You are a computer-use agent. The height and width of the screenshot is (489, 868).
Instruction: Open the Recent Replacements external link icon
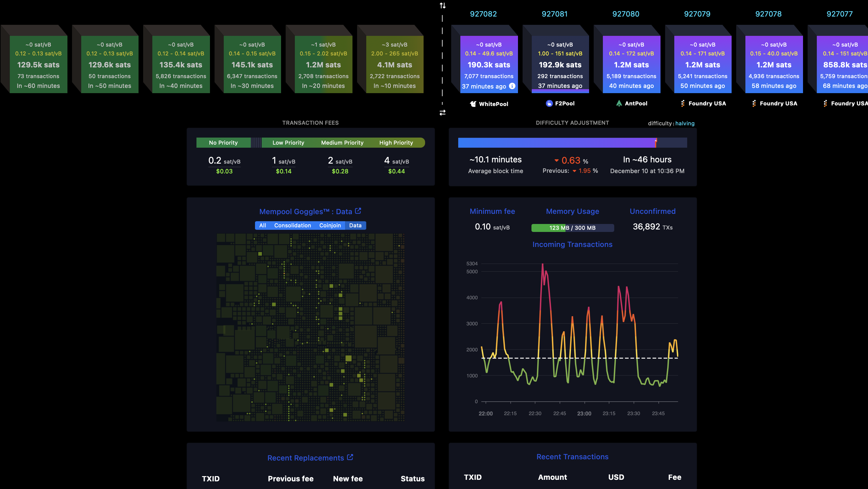350,457
